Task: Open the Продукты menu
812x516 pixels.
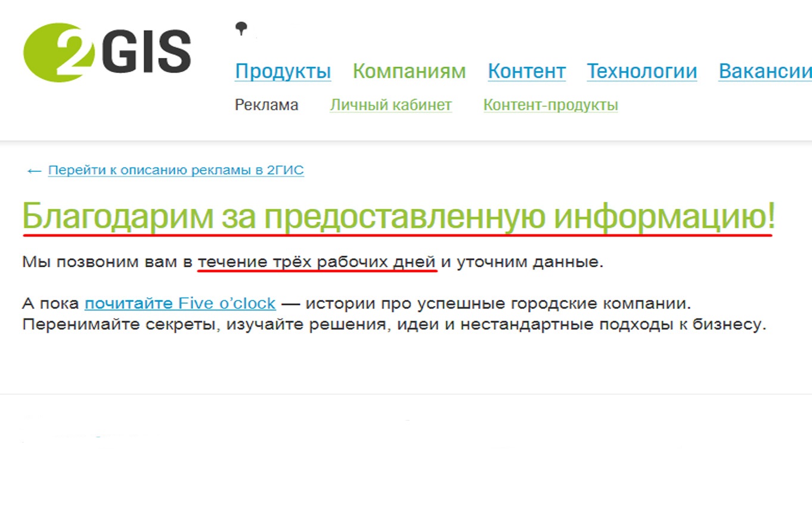Action: [283, 72]
